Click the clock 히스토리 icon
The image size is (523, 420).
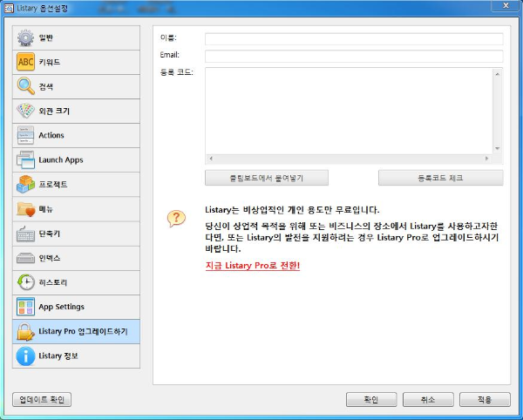(x=25, y=282)
